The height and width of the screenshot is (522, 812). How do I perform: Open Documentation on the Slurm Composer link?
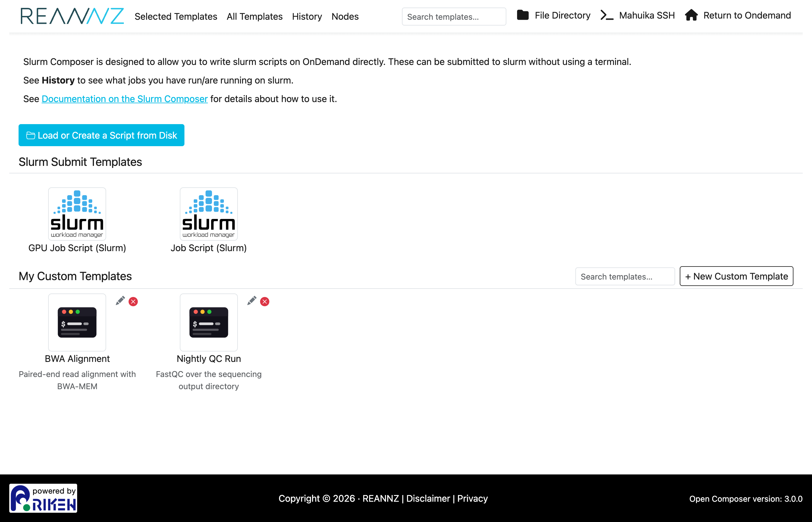pyautogui.click(x=125, y=99)
